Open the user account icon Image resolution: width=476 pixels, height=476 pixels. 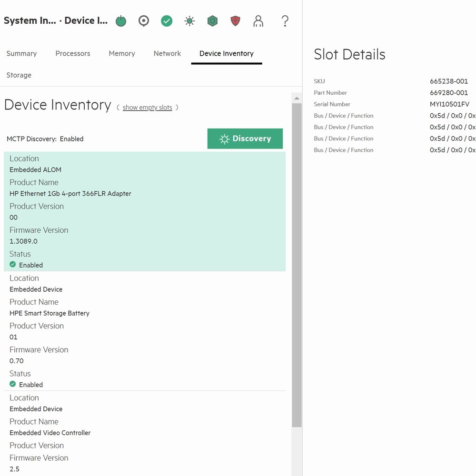tap(258, 21)
